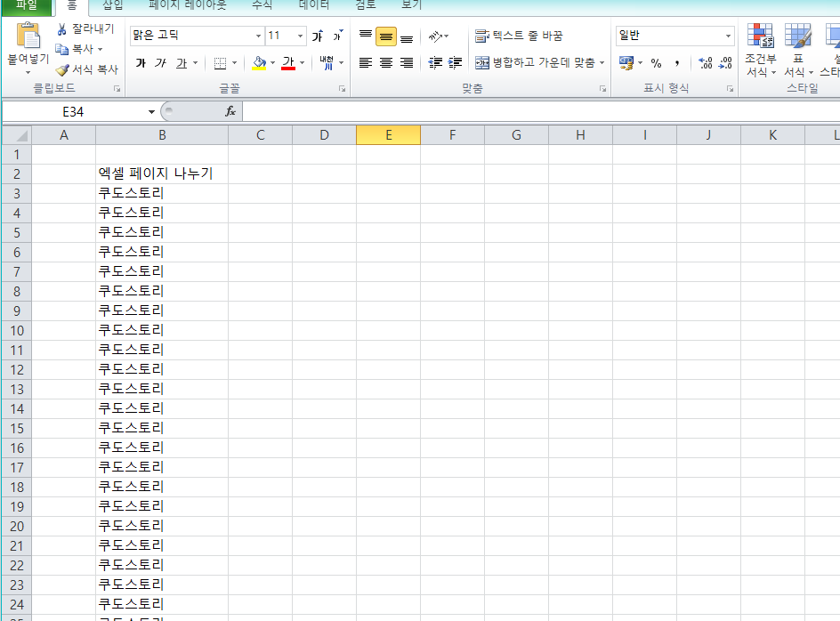Open the number format (일반) dropdown
Viewport: 840px width, 621px height.
click(x=728, y=36)
